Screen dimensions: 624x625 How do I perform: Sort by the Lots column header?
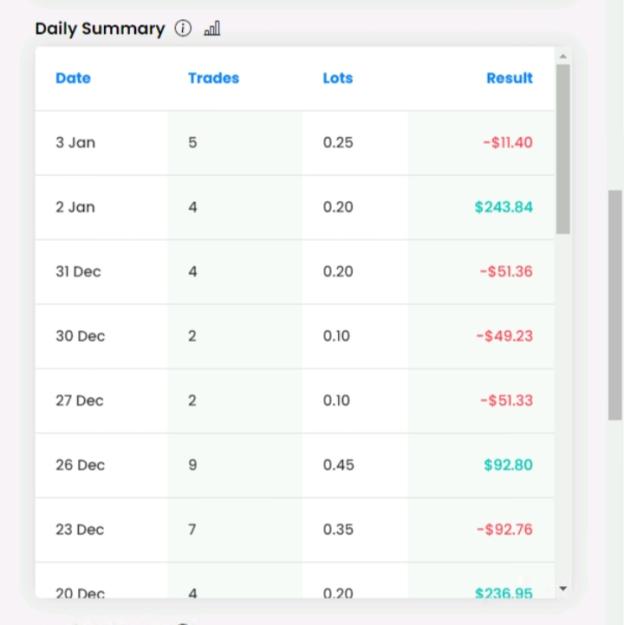338,78
